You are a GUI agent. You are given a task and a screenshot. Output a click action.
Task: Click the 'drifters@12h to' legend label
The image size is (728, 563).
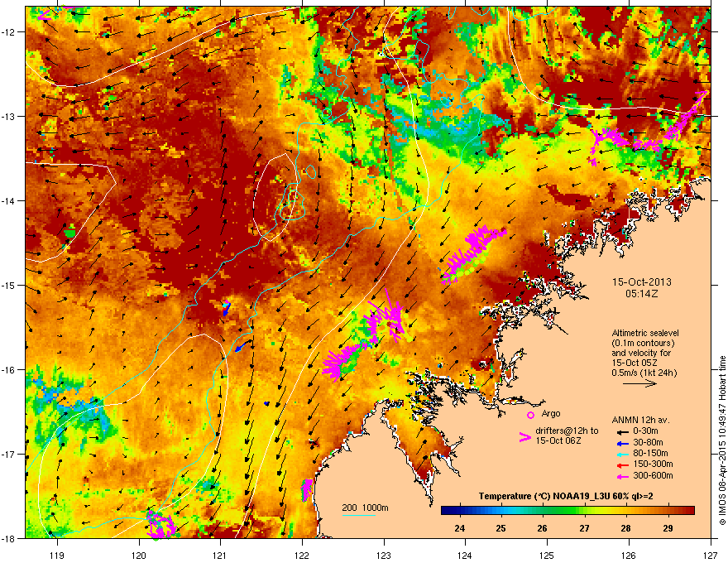click(567, 431)
